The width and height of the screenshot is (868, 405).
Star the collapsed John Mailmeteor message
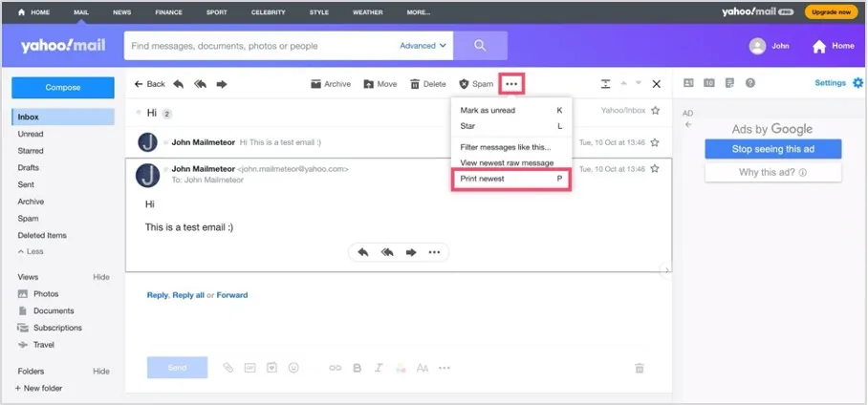click(655, 142)
